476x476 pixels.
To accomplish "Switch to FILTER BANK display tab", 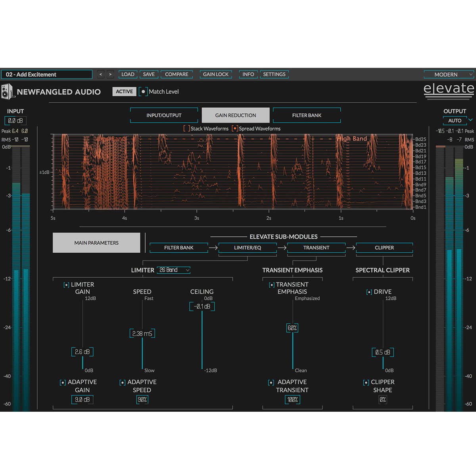I will coord(307,115).
